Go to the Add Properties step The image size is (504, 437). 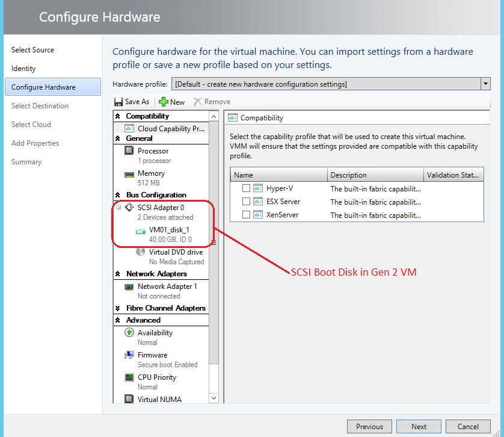[x=35, y=143]
